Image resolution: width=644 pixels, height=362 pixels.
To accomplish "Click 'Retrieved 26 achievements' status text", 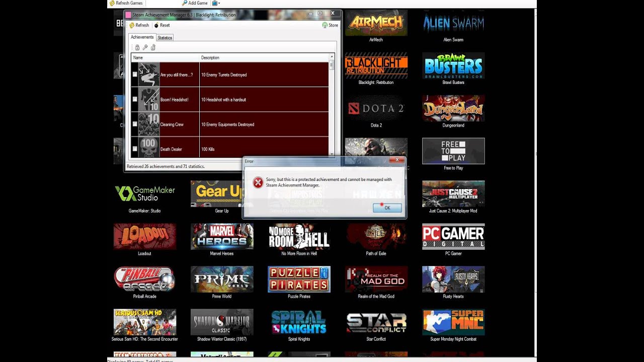I will point(166,166).
